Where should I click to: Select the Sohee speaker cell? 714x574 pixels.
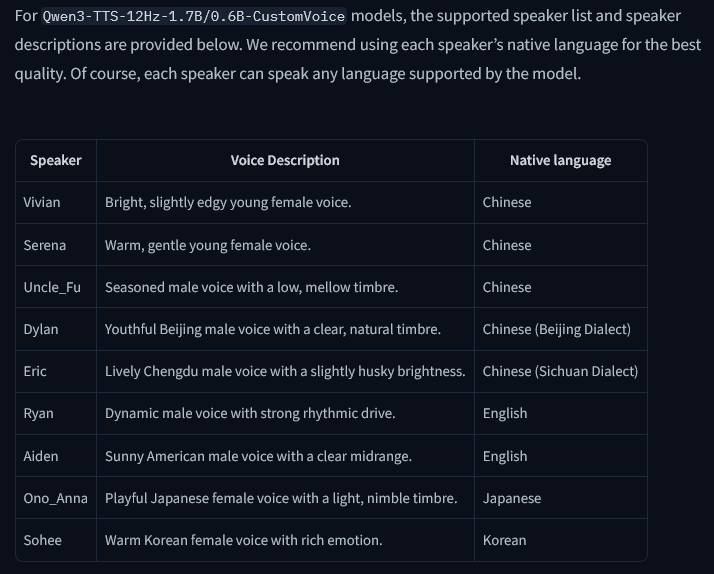[42, 540]
